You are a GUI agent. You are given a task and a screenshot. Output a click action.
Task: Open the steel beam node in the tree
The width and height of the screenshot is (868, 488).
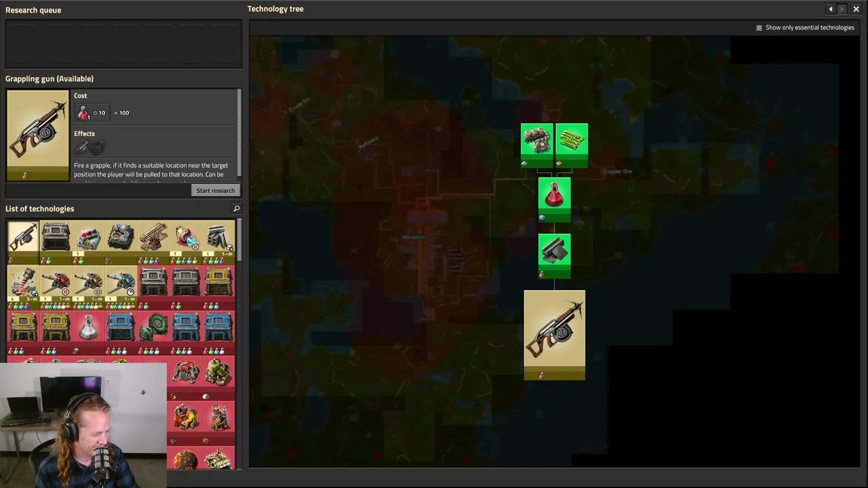point(555,256)
